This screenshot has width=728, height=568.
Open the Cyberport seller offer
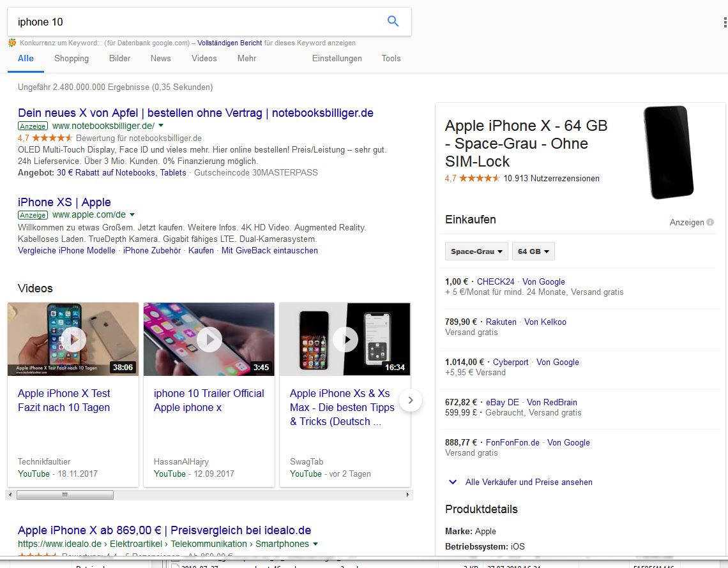point(511,362)
